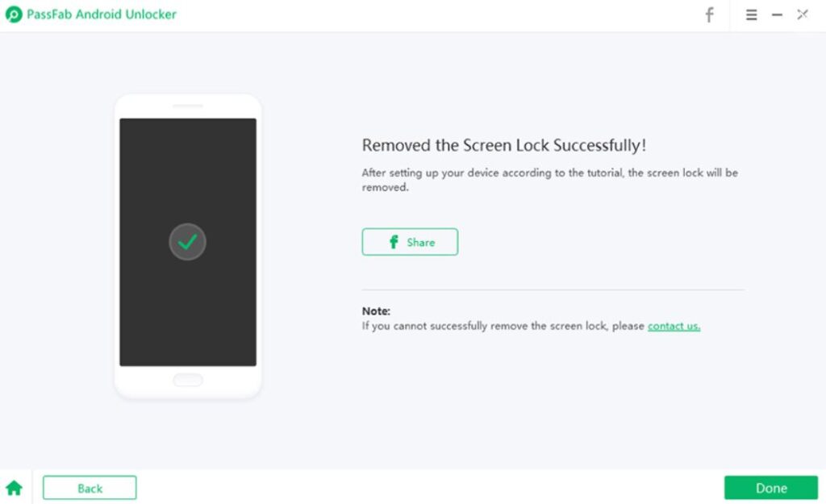Click the Facebook 'f' inside Share button
The image size is (826, 504).
click(x=394, y=242)
